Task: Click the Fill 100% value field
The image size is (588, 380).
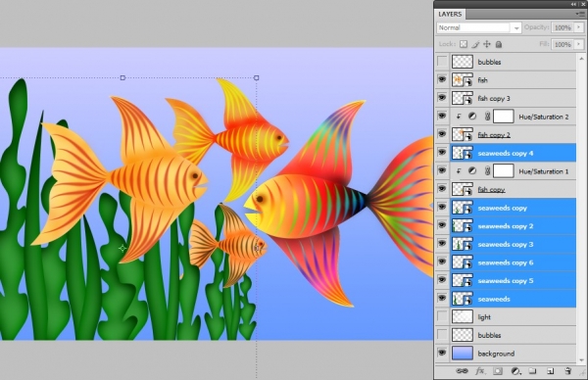Action: [563, 44]
